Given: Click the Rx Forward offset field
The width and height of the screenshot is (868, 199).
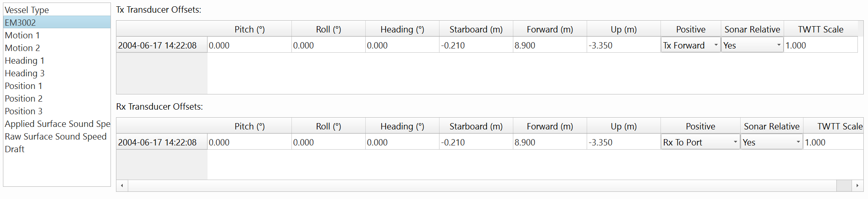Looking at the screenshot, I should point(550,142).
